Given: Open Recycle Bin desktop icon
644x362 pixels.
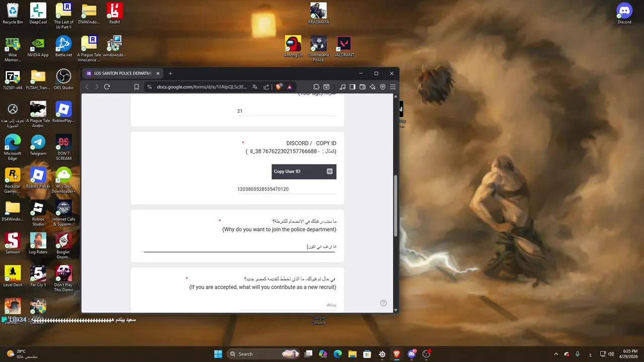Looking at the screenshot, I should click(x=13, y=14).
